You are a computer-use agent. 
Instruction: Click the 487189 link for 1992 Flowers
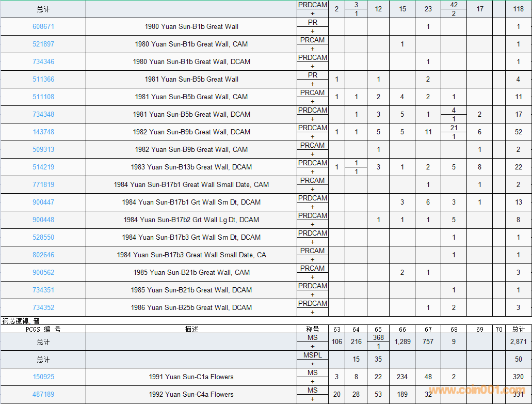43,394
